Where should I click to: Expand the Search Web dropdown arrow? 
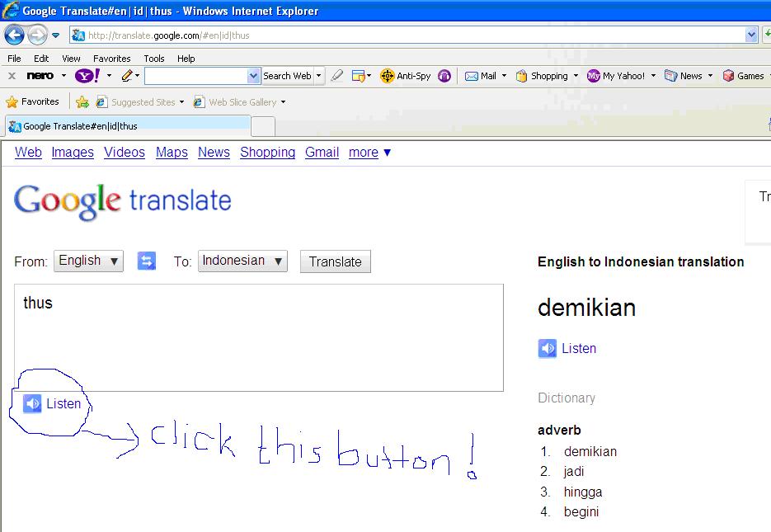coord(317,75)
